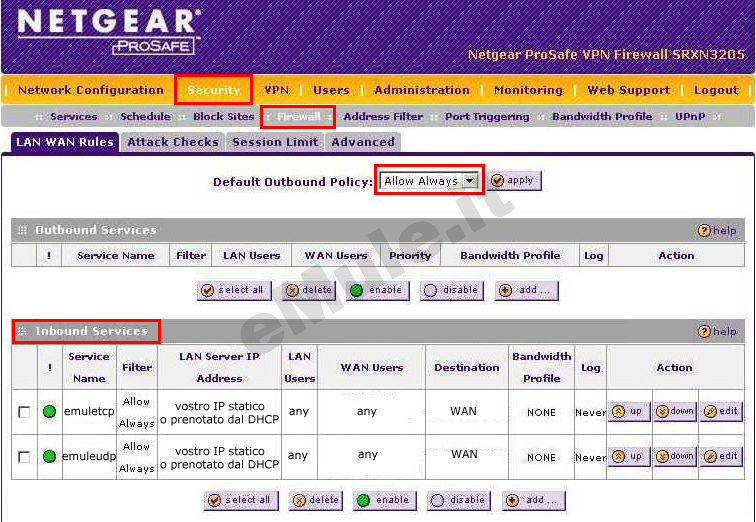This screenshot has height=522, width=756.
Task: Go to the Schedule submenu
Action: (145, 117)
